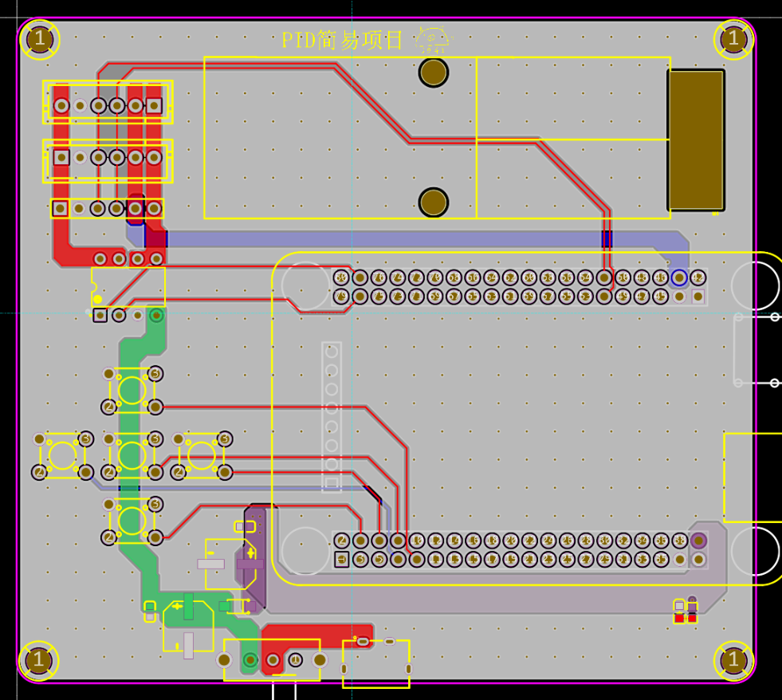Click the square pad below pad 42
The width and height of the screenshot is (782, 700).
[698, 297]
